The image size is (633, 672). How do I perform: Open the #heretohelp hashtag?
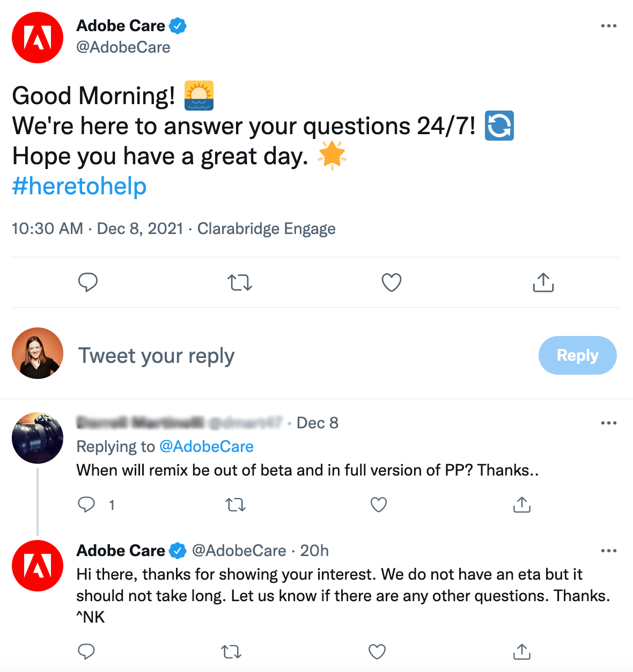[x=79, y=186]
